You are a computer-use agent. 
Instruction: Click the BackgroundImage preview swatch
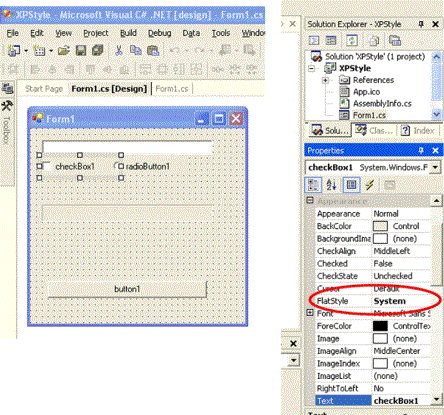click(x=380, y=239)
